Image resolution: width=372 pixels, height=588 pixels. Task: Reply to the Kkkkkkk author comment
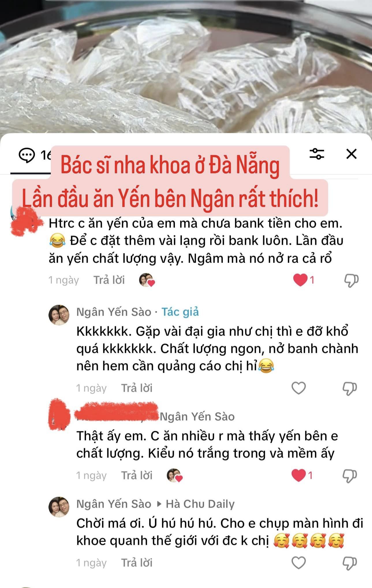(137, 388)
